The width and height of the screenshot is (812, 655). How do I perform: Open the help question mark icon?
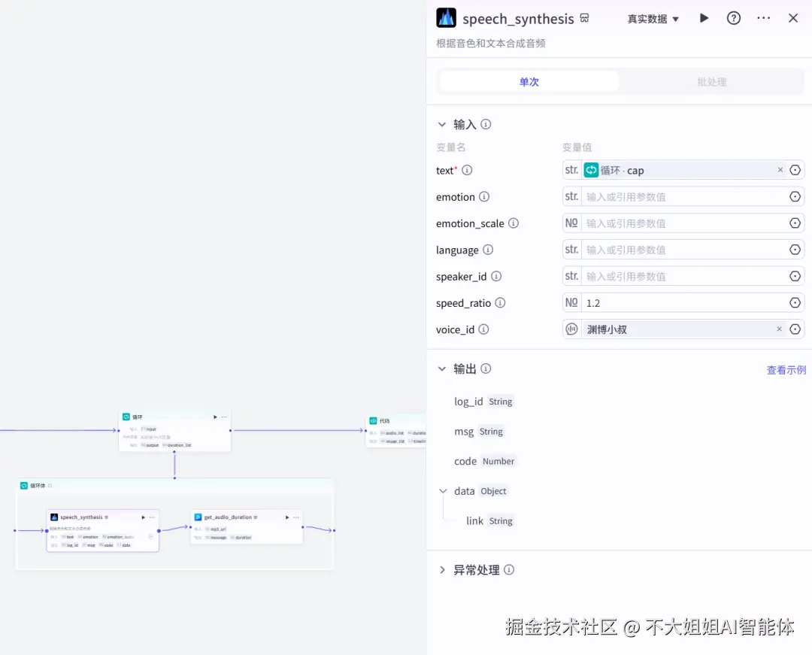tap(733, 18)
